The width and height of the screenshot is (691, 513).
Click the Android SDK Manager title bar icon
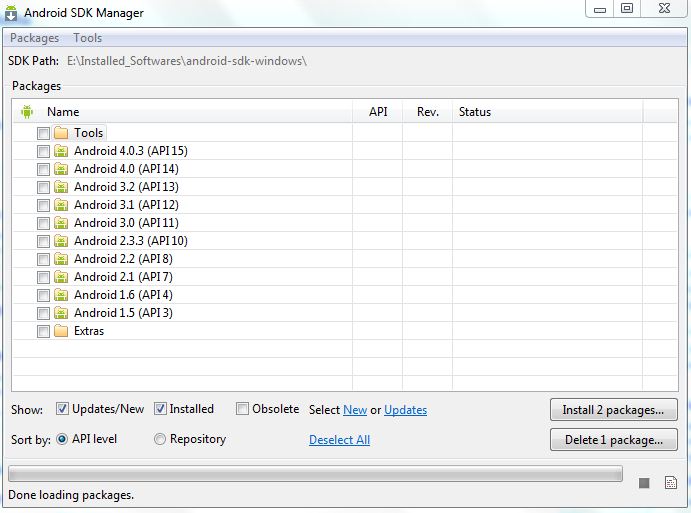pyautogui.click(x=14, y=13)
